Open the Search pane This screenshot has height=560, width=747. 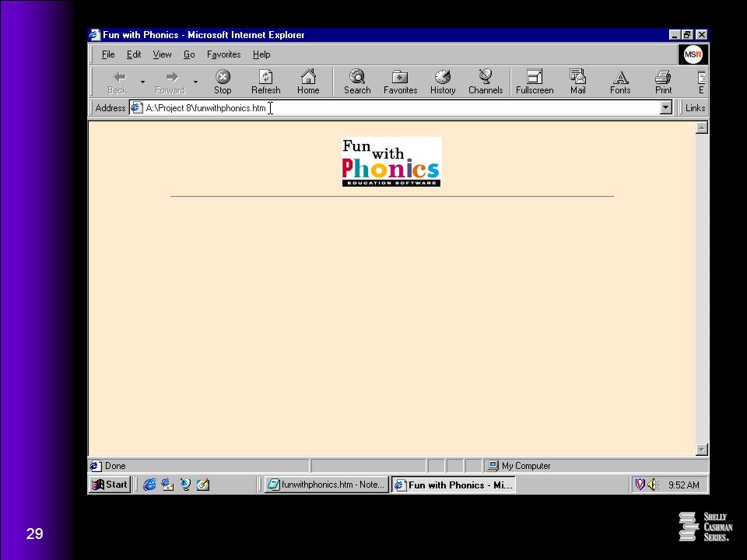(357, 82)
